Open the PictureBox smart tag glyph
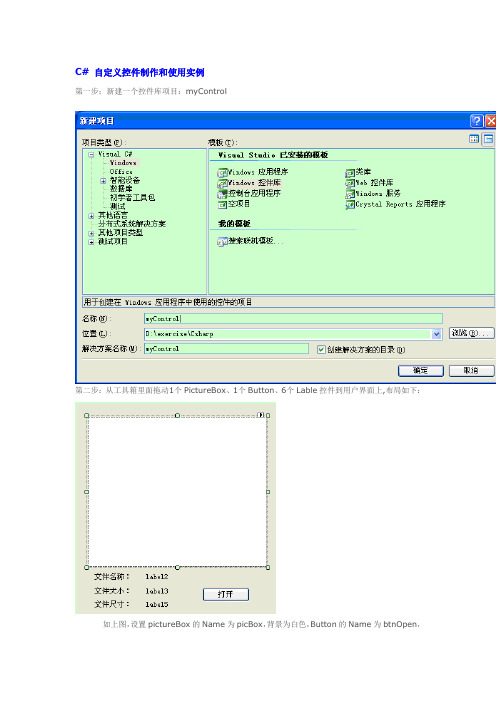 point(261,415)
